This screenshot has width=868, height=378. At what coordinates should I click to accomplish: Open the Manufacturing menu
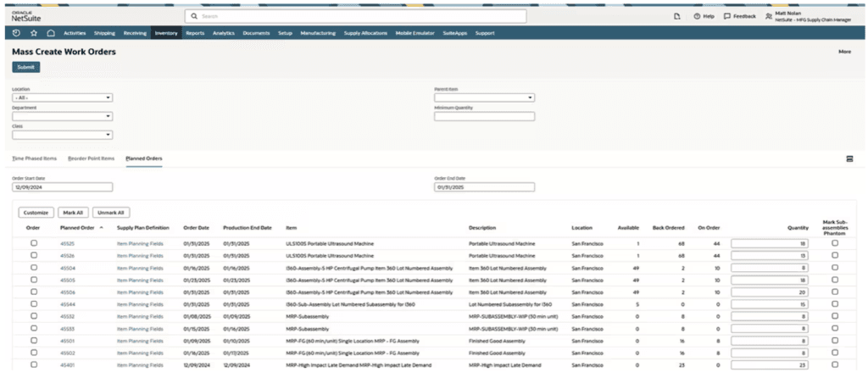click(317, 33)
